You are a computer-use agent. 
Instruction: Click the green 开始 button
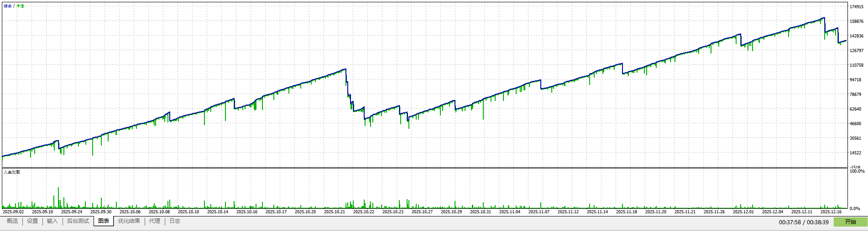point(851,222)
